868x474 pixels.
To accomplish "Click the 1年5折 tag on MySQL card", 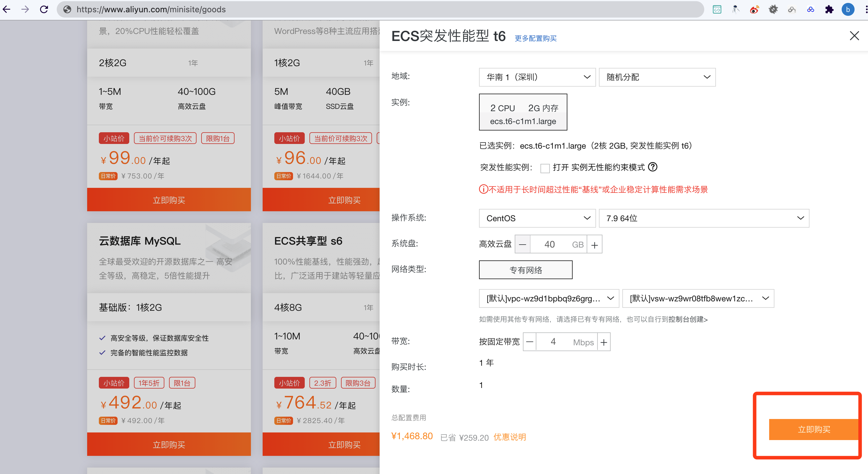I will pos(149,383).
